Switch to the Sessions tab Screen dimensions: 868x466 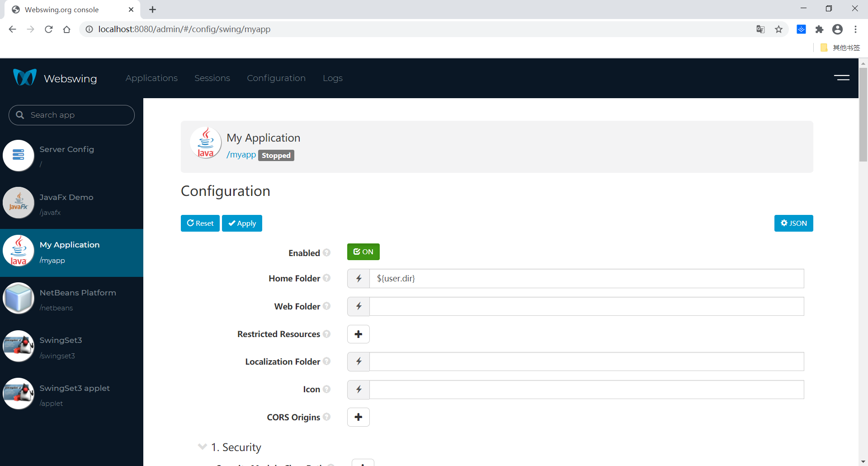[x=212, y=78]
